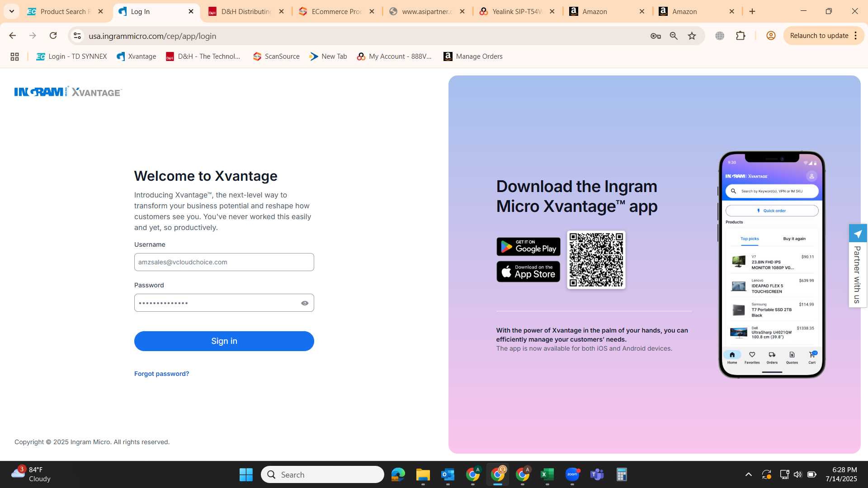
Task: Open D&H - The Technol... bookmark
Action: click(203, 56)
